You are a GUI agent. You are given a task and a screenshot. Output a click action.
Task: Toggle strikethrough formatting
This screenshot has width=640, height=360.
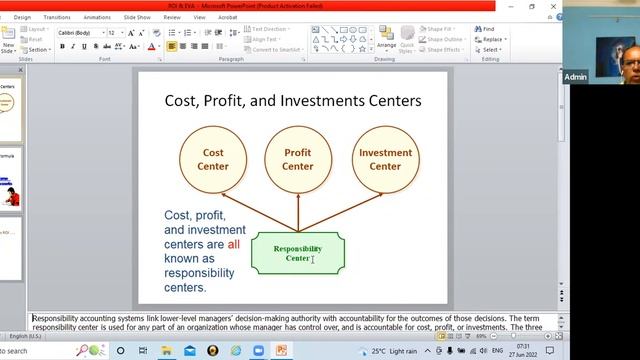pos(107,47)
